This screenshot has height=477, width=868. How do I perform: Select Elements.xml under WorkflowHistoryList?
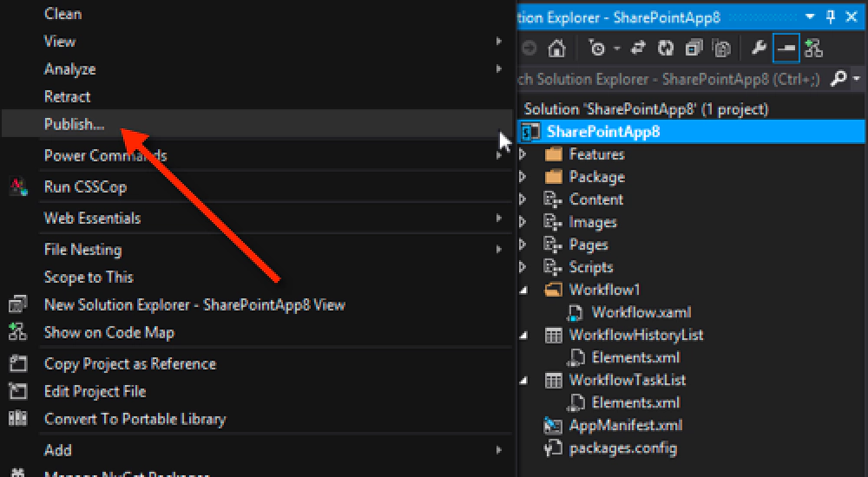[635, 357]
